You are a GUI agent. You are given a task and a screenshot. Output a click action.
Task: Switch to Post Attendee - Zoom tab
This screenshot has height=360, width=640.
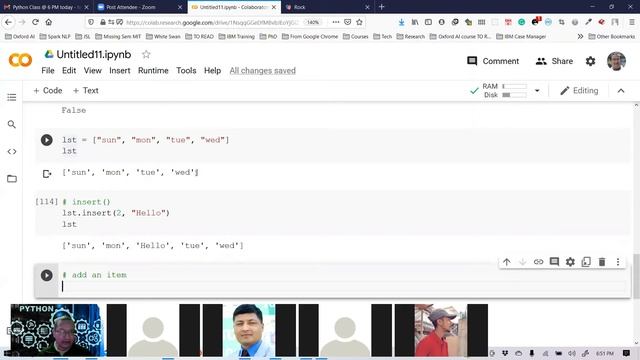pos(139,7)
